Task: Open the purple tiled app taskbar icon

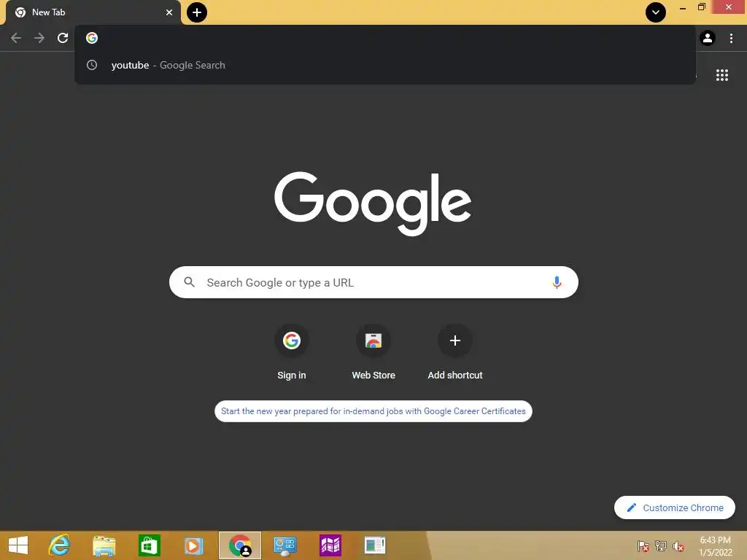Action: (330, 545)
